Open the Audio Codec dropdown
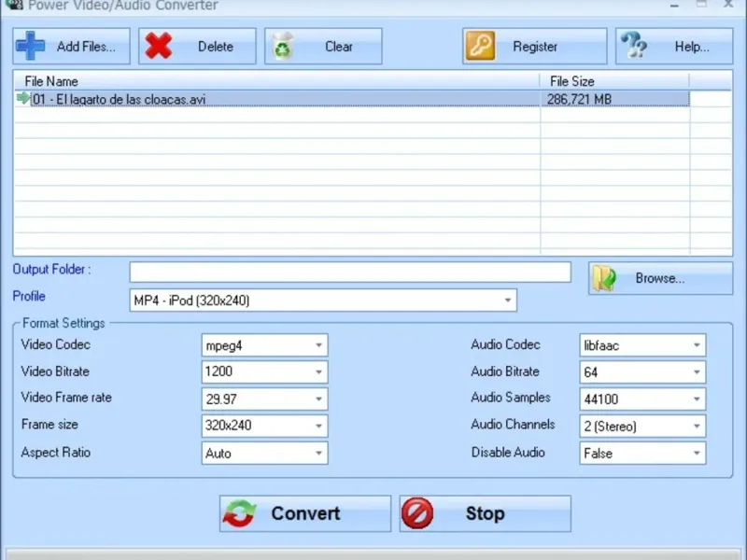This screenshot has width=747, height=560. coord(697,345)
